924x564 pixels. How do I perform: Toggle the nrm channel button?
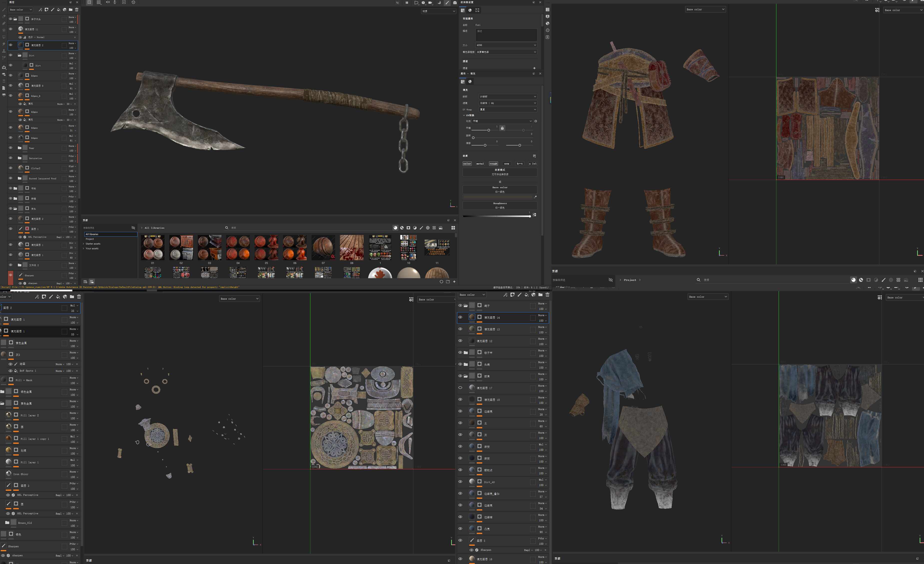pyautogui.click(x=506, y=163)
